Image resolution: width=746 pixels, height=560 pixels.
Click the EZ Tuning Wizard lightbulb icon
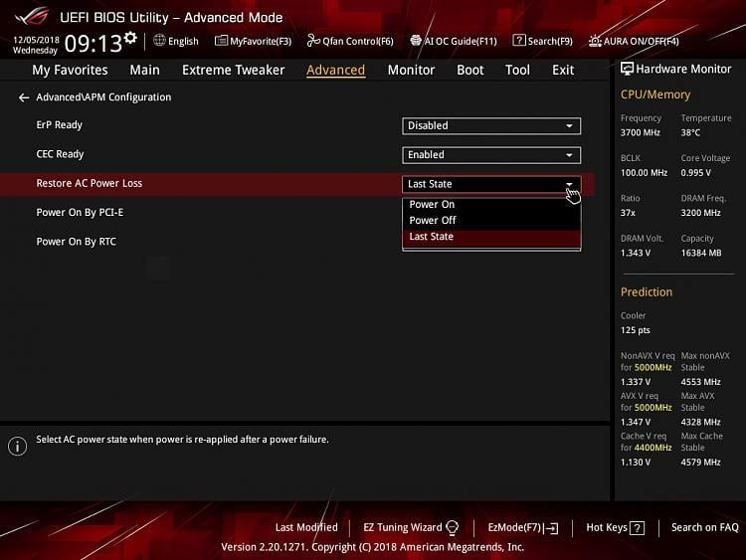coord(452,527)
